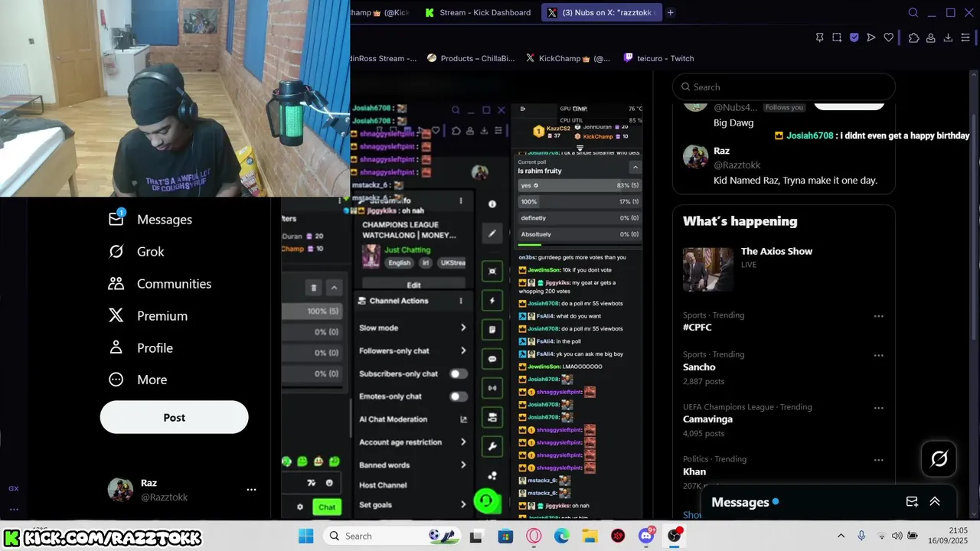Viewport: 980px width, 551px height.
Task: Open teicuro - Twitch bookmark
Action: [658, 58]
